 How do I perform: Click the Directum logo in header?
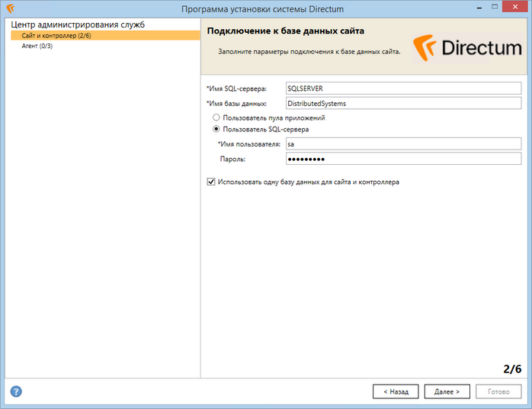(467, 47)
